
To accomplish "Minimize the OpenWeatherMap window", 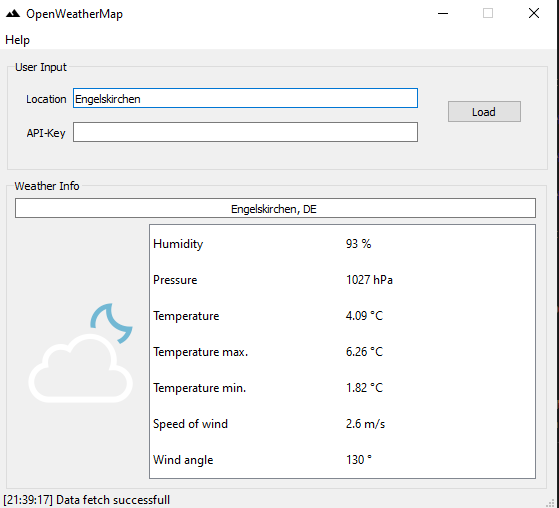I will [443, 14].
